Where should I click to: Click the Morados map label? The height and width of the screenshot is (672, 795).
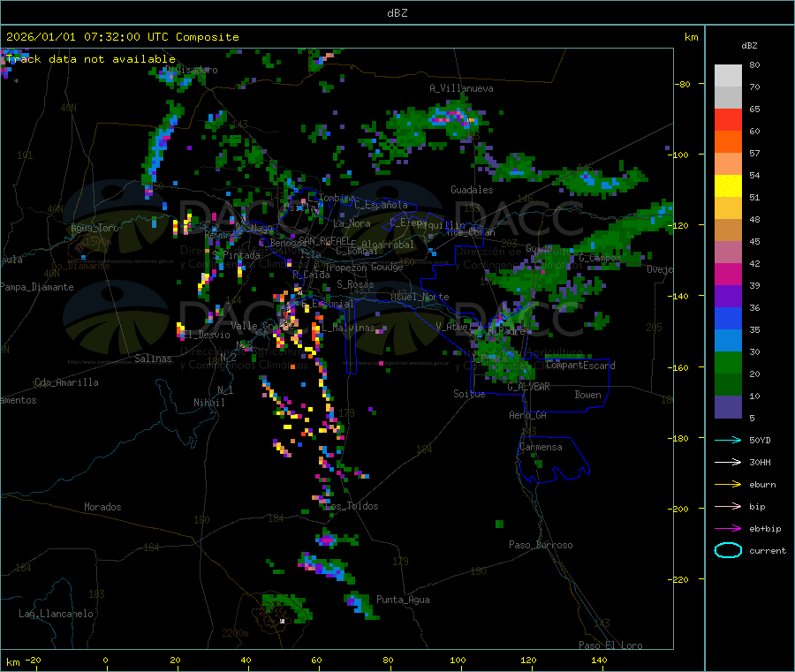click(x=102, y=507)
